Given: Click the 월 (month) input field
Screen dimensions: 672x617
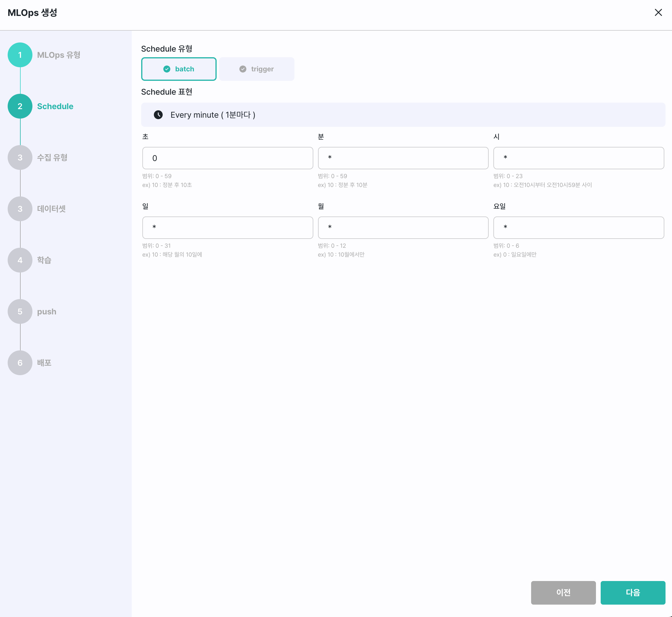Looking at the screenshot, I should pos(403,228).
